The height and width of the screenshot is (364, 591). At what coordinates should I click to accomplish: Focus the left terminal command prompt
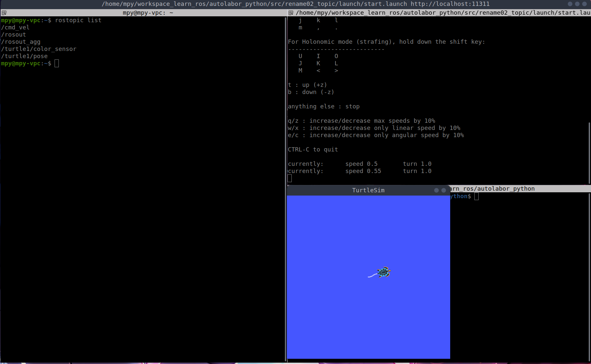(57, 63)
